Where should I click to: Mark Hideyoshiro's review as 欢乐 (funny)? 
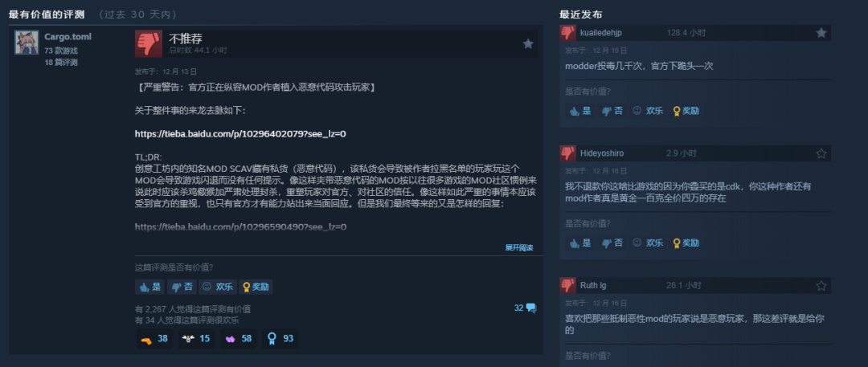[x=648, y=243]
